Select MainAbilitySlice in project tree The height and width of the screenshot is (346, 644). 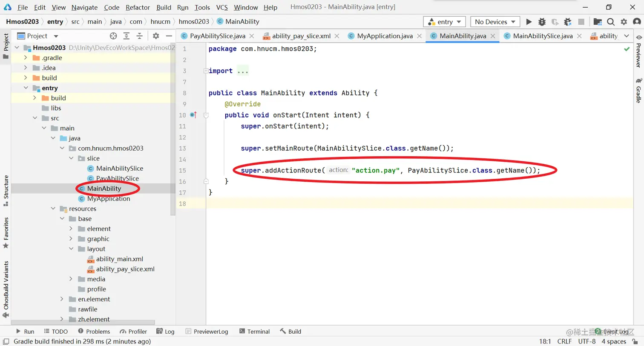point(120,168)
